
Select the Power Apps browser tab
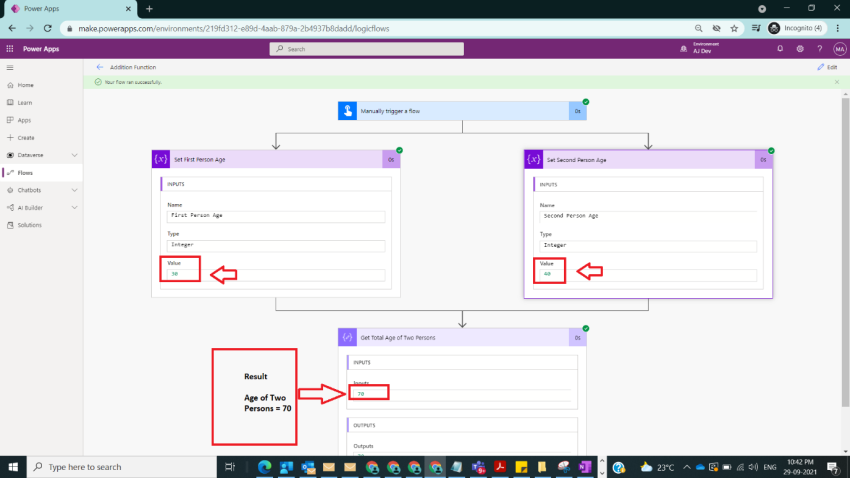[x=69, y=9]
